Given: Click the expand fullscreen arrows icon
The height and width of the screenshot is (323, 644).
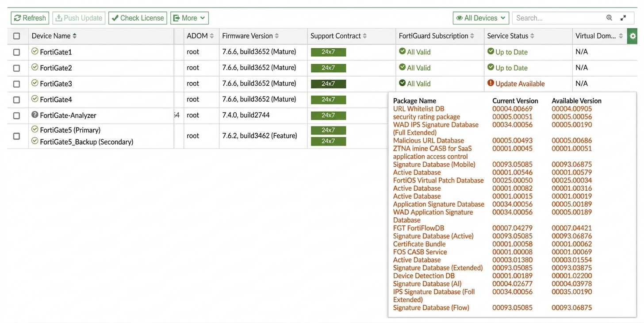Looking at the screenshot, I should (x=623, y=18).
